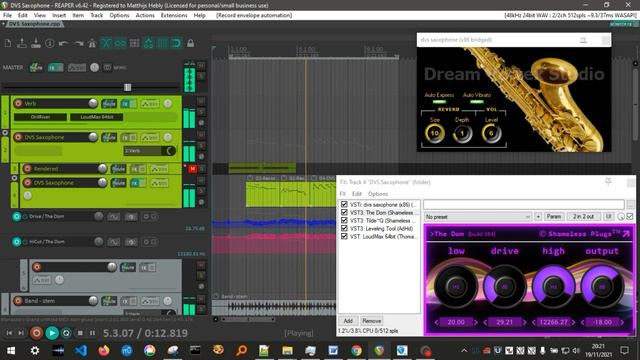Viewport: 640px width, 360px height.
Task: Arm the HiCut / The Dom envelope button
Action: [17, 242]
